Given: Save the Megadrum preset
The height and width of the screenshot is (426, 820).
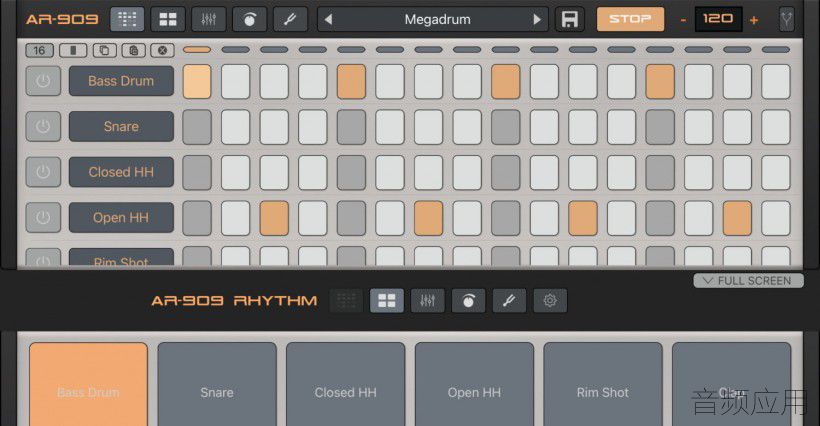Looking at the screenshot, I should [x=570, y=20].
